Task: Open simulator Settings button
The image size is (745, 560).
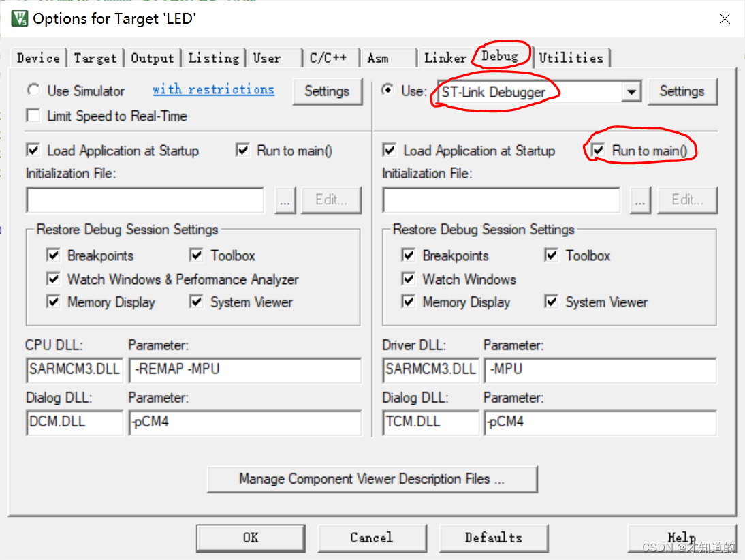Action: (x=327, y=91)
